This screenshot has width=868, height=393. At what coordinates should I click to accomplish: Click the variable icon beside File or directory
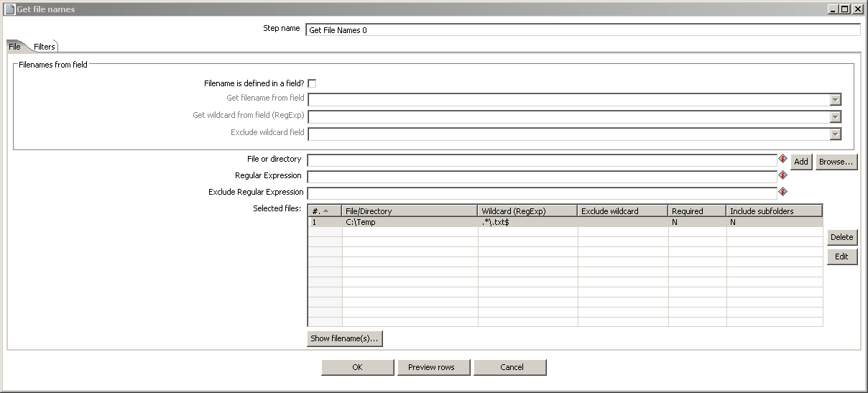(783, 159)
